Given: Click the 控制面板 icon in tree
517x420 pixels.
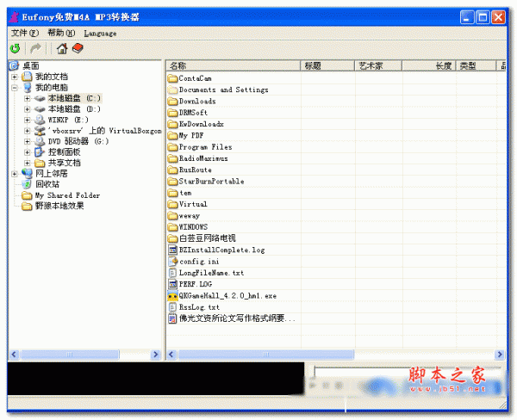Looking at the screenshot, I should click(40, 151).
